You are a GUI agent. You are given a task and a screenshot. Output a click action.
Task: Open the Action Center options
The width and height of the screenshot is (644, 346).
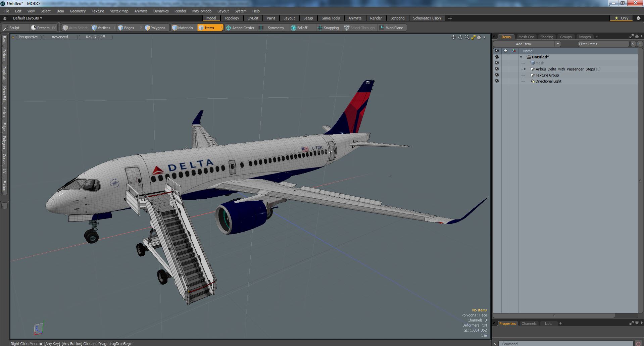coord(240,28)
